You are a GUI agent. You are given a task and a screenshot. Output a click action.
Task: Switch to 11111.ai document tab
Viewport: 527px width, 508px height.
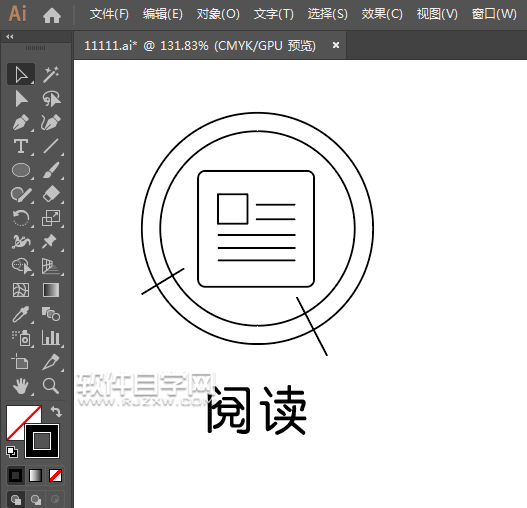(x=200, y=46)
